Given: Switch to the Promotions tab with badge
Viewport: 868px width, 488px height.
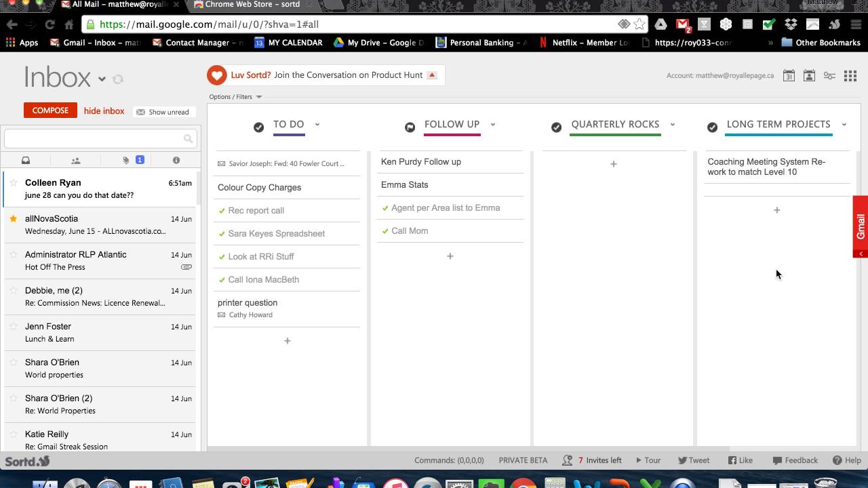Looking at the screenshot, I should 133,161.
